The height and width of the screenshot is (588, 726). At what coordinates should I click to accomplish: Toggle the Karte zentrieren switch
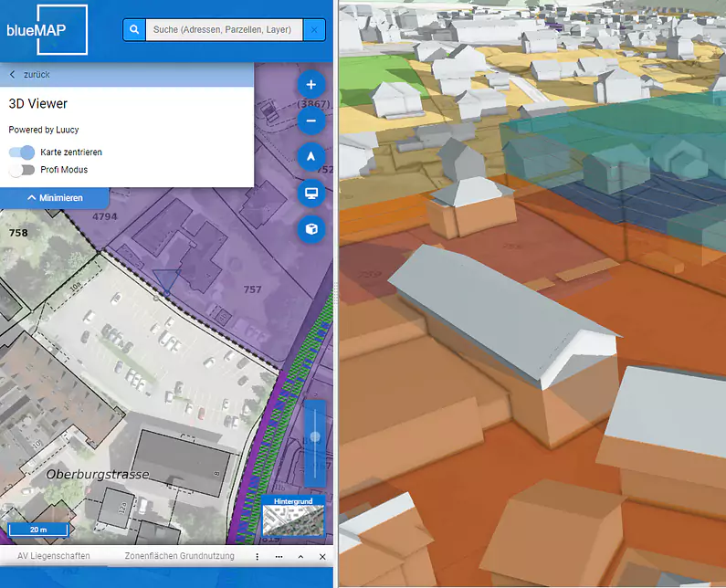pos(22,152)
